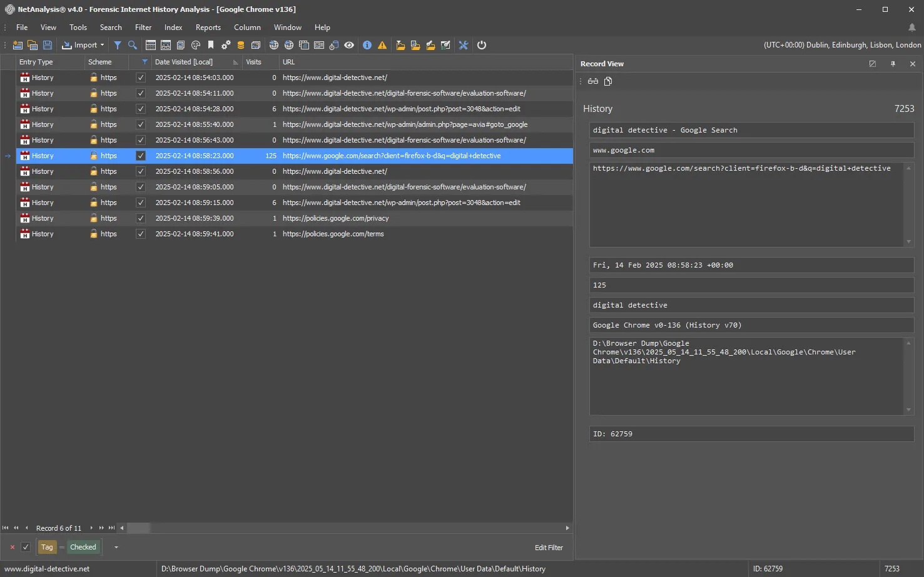
Task: Toggle checkbox on the google.com search row
Action: point(141,156)
